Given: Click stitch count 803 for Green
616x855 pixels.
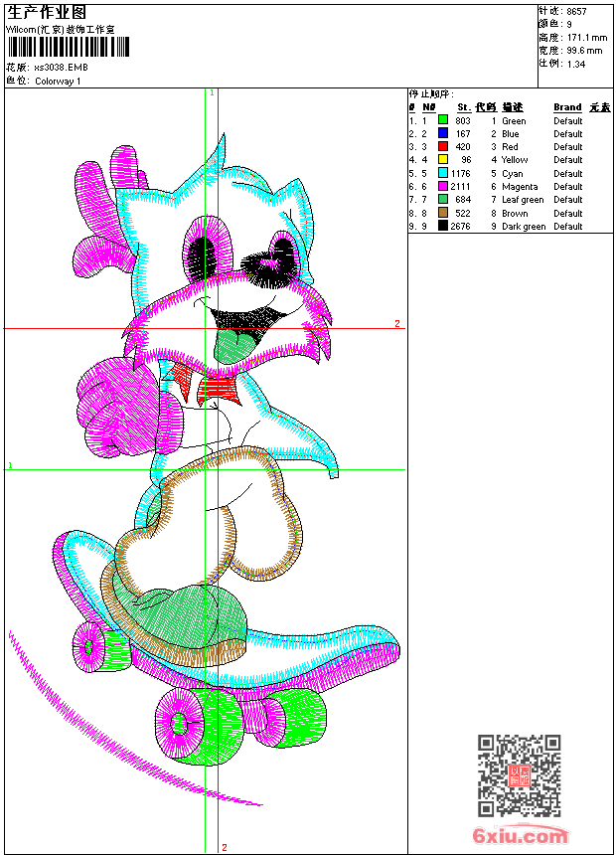Looking at the screenshot, I should click(463, 120).
